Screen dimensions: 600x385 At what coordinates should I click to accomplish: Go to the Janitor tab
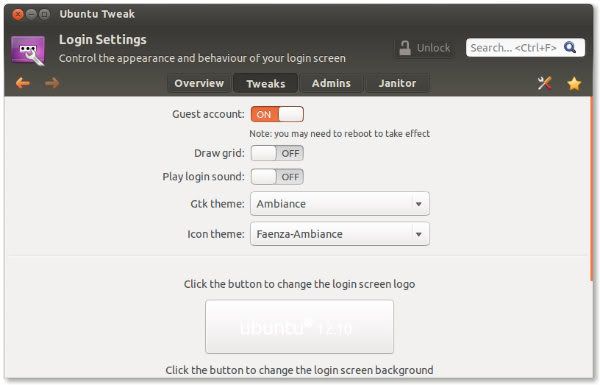click(x=397, y=83)
